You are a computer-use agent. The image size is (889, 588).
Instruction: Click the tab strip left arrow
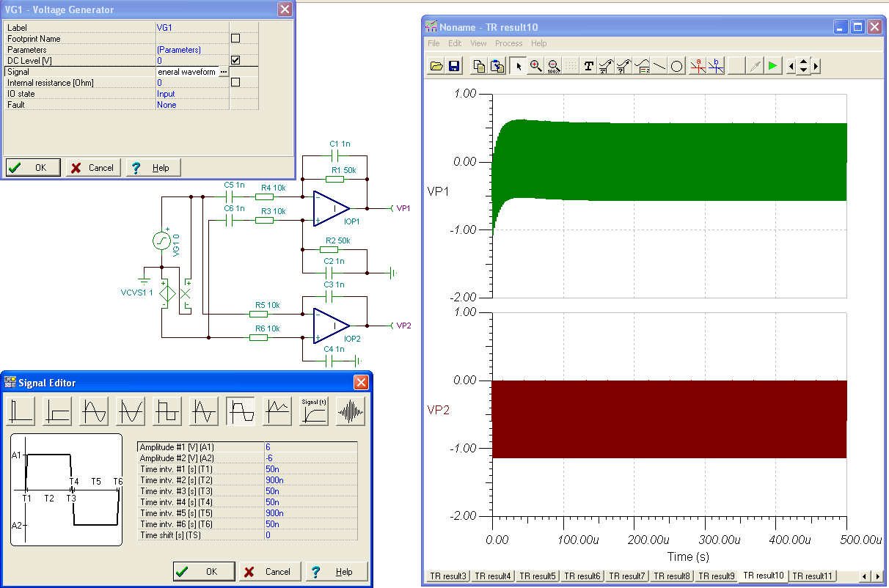[x=865, y=576]
